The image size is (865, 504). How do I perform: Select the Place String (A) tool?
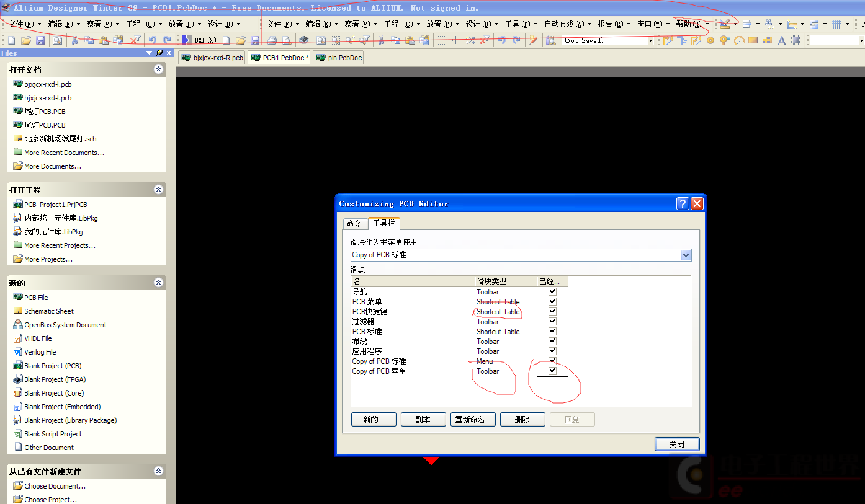782,40
